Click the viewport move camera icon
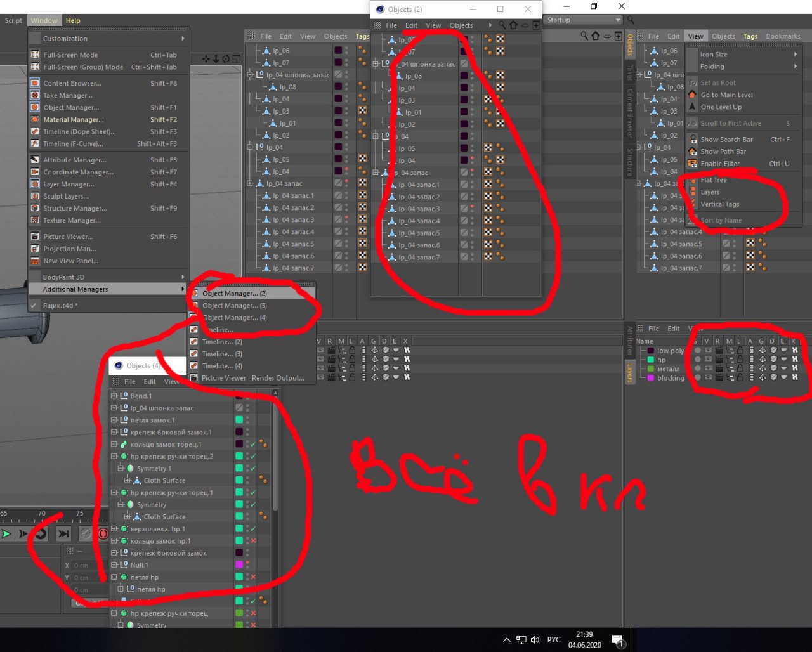 pyautogui.click(x=206, y=59)
